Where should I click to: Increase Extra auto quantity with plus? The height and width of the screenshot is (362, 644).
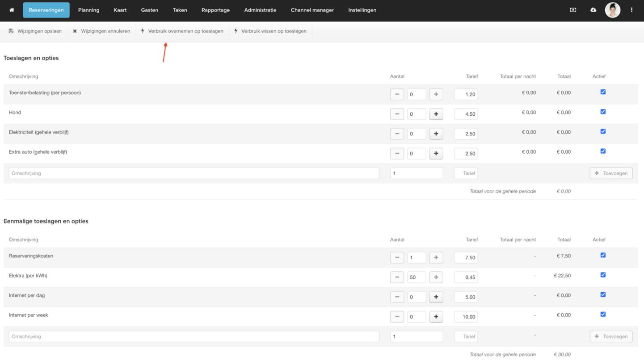click(436, 153)
